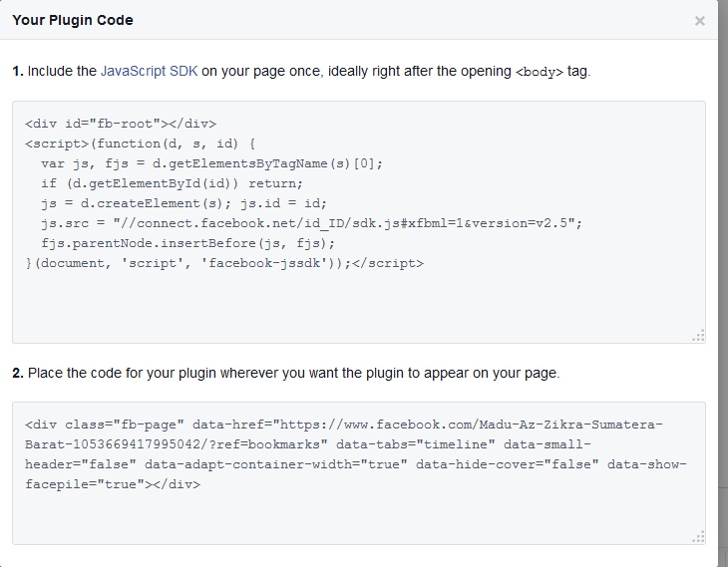Screen dimensions: 728x567
Task: Click the '<body>' tag text in step 1
Action: pyautogui.click(x=540, y=73)
